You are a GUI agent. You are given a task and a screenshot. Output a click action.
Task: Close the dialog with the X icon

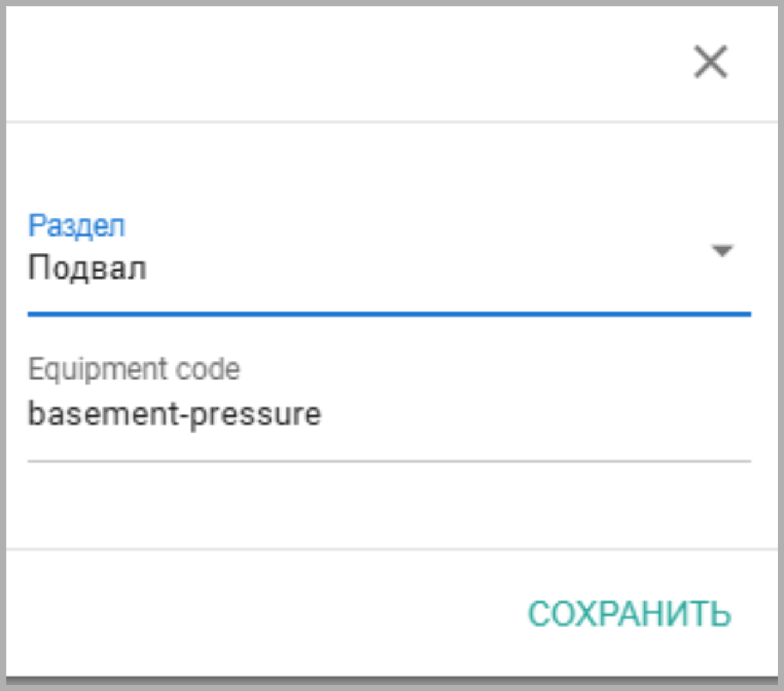pyautogui.click(x=710, y=62)
